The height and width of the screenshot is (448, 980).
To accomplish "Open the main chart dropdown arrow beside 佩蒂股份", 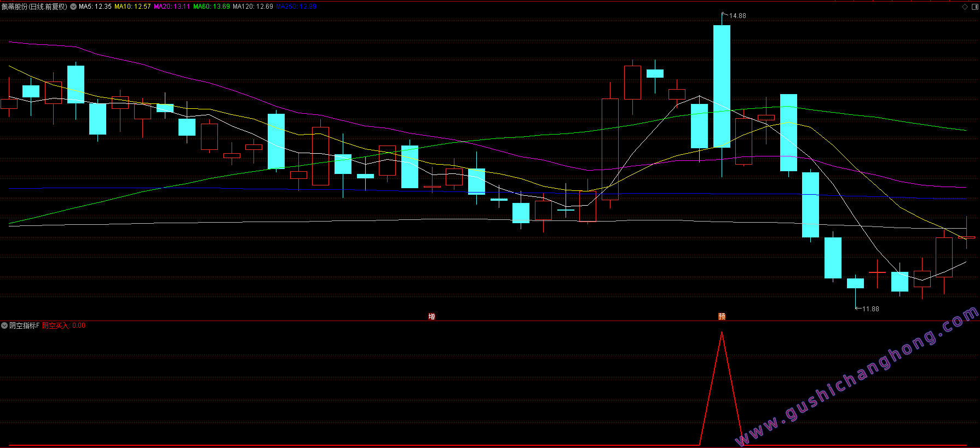I will [x=73, y=7].
